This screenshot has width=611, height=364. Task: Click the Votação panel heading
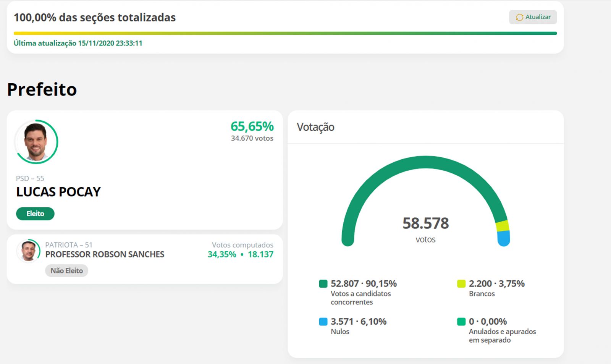315,127
